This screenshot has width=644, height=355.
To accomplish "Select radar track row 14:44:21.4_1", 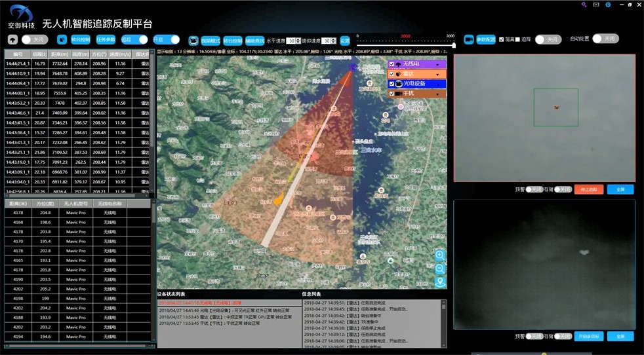I will (77, 64).
